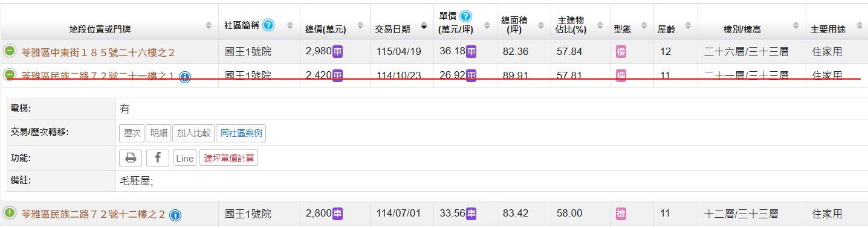
Task: Collapse the 中東街185號二十六樓之2 row
Action: coord(10,51)
